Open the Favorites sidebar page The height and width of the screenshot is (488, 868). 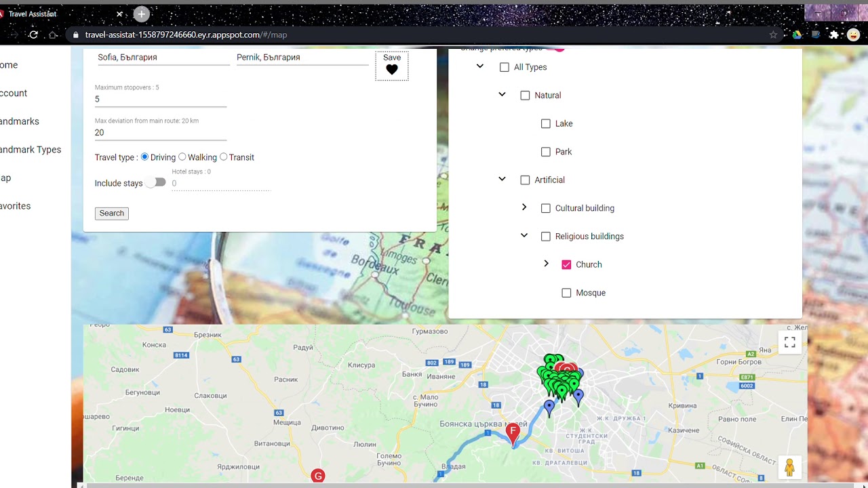(x=15, y=206)
